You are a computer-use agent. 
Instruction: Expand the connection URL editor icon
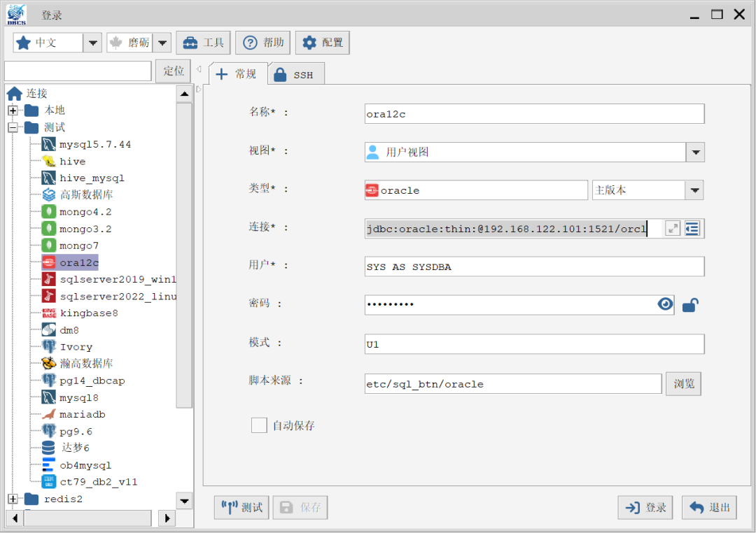(x=673, y=229)
